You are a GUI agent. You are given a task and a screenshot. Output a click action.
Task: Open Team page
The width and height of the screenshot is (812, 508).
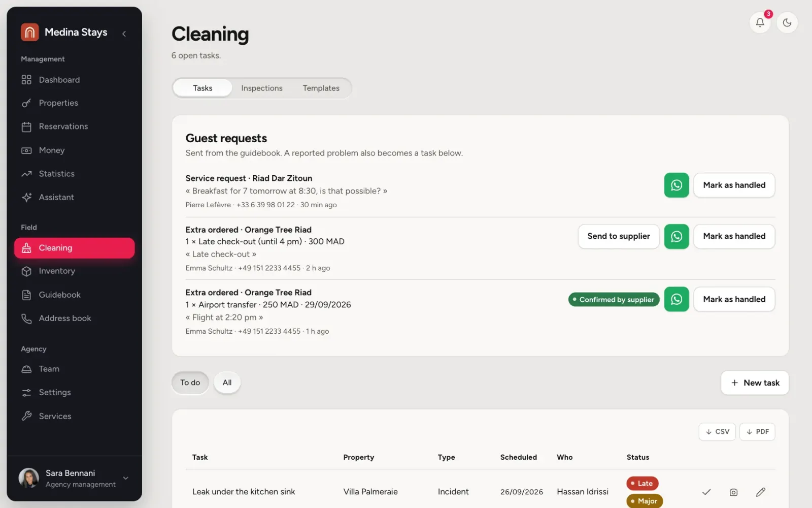pyautogui.click(x=74, y=369)
